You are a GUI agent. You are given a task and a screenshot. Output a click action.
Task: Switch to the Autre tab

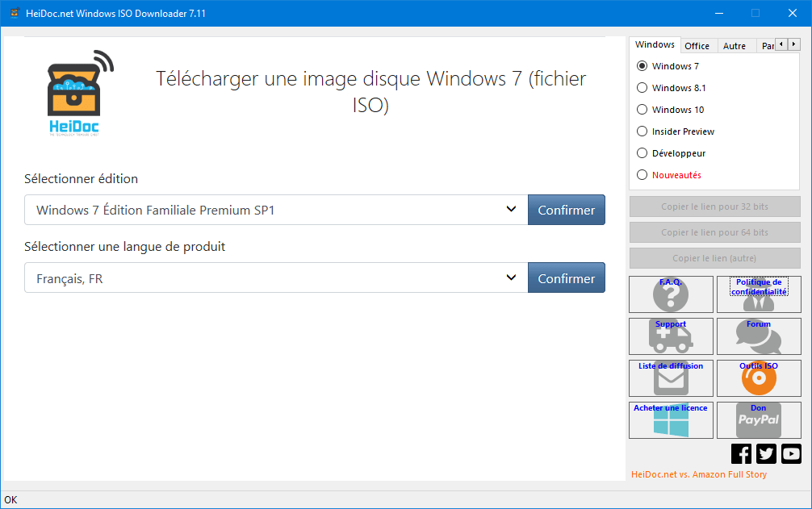point(735,46)
